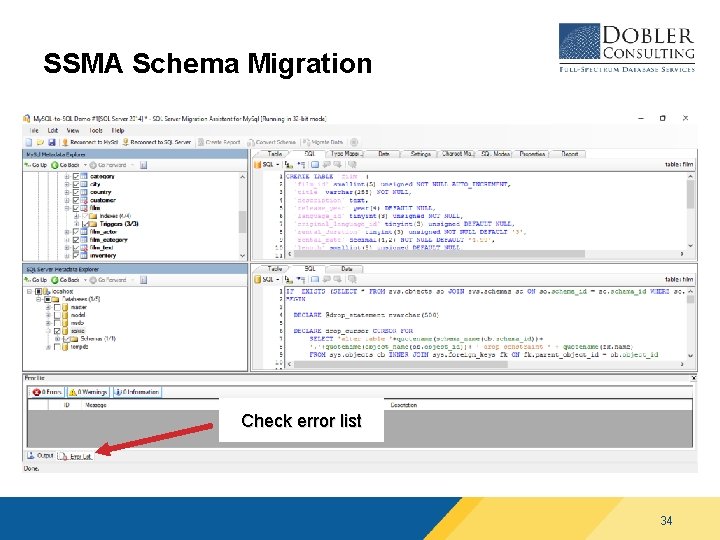Click filter icon in MySQL Metadata Explorer toolbar
720x540 pixels.
[x=143, y=165]
